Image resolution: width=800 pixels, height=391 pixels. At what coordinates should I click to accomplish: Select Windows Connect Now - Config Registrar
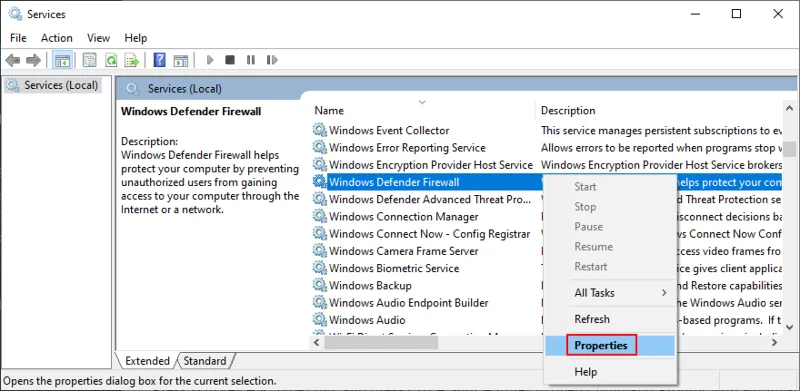click(430, 234)
